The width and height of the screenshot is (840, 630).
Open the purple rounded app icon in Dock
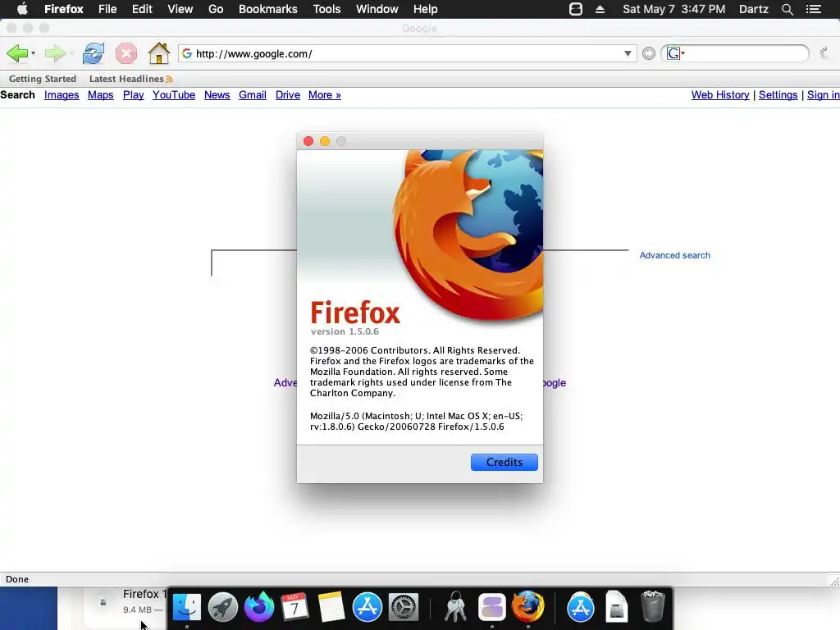point(492,608)
